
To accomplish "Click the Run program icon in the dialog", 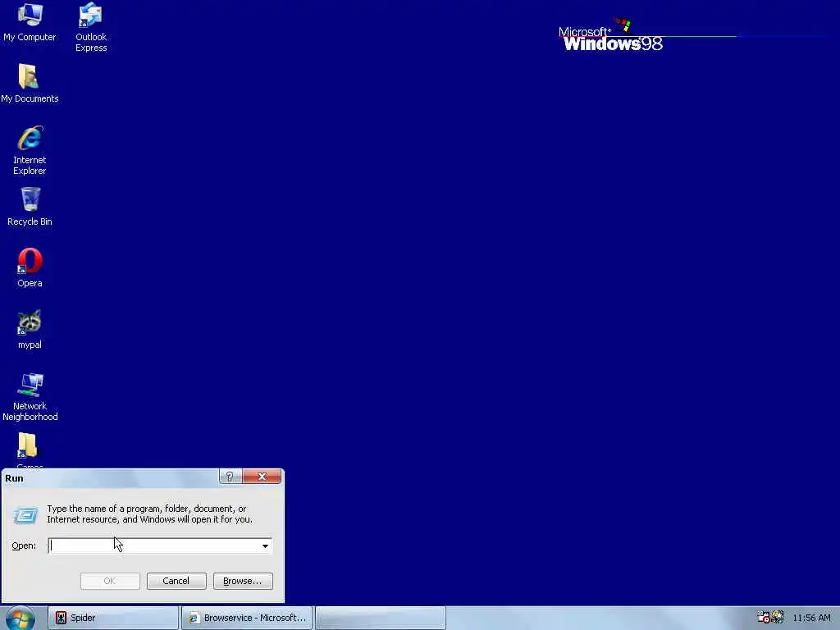I will 25,515.
